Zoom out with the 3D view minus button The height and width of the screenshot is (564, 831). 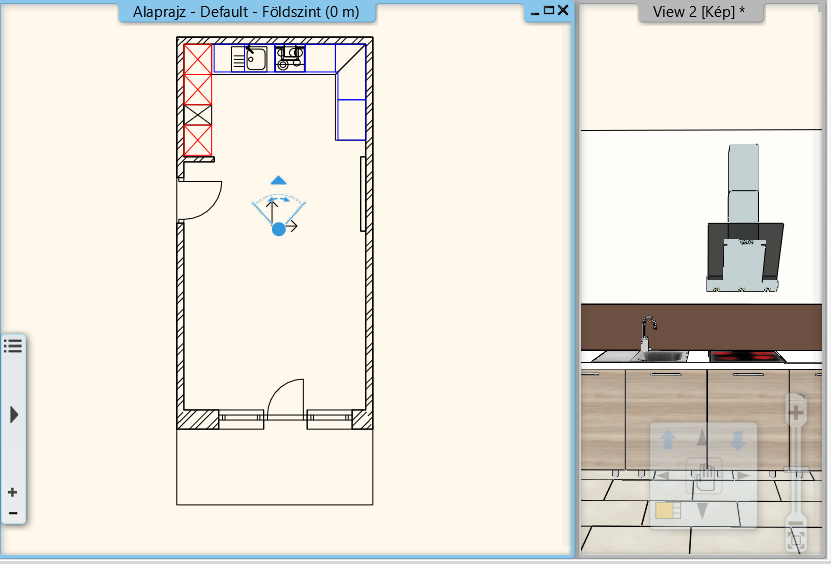795,523
